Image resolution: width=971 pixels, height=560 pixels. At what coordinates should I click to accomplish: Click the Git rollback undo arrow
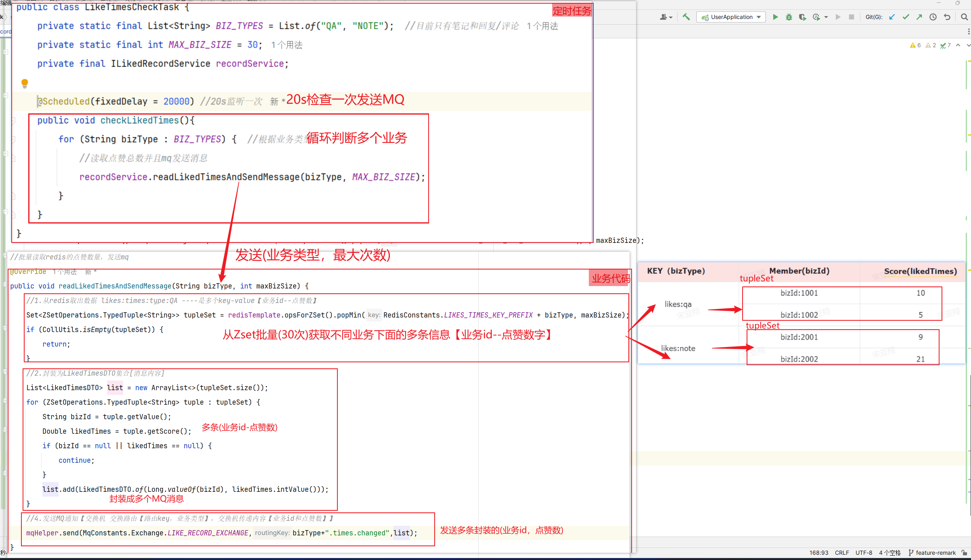click(x=947, y=17)
